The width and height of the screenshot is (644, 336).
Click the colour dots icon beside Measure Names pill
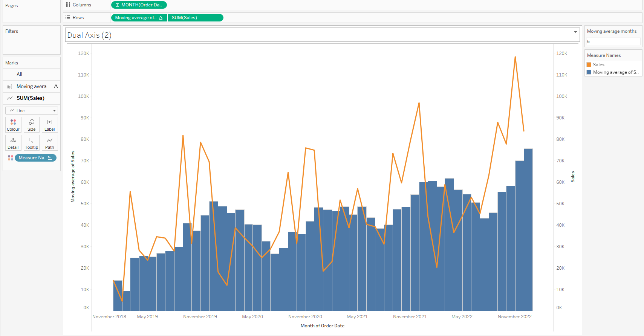coord(11,158)
